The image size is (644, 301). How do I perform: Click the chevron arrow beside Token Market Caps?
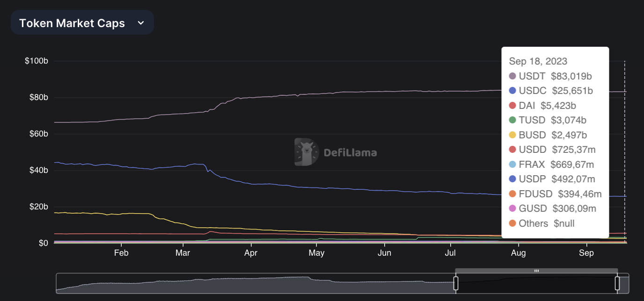coord(141,23)
